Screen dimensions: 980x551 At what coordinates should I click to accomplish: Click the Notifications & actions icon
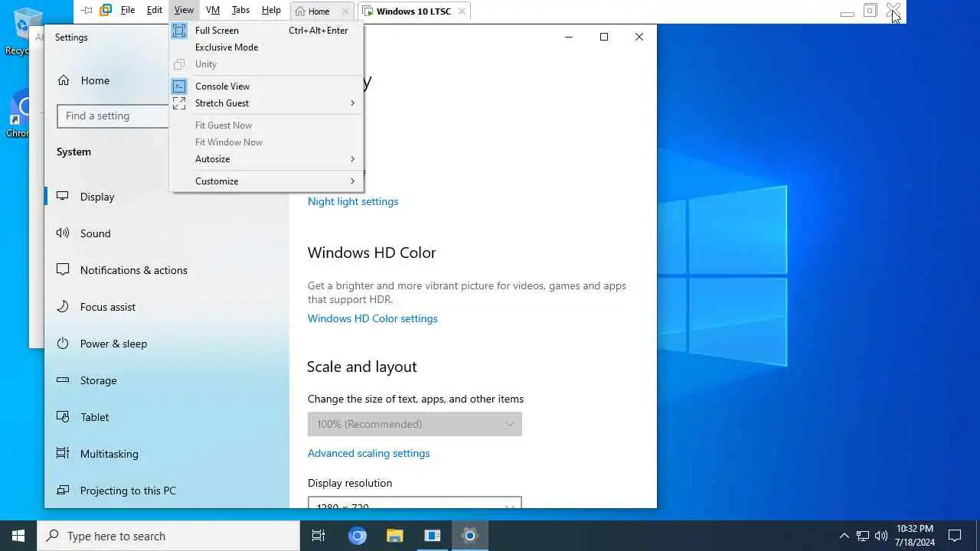pos(63,270)
